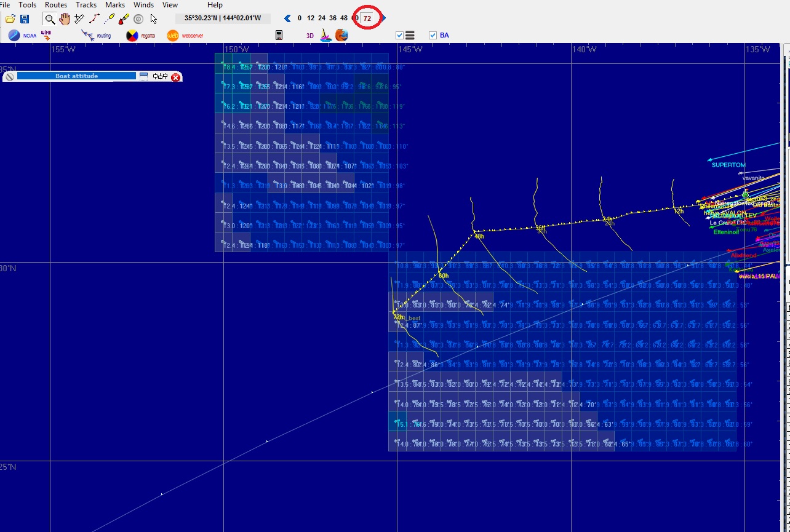Click the sailboat icon in toolbar

tap(326, 35)
